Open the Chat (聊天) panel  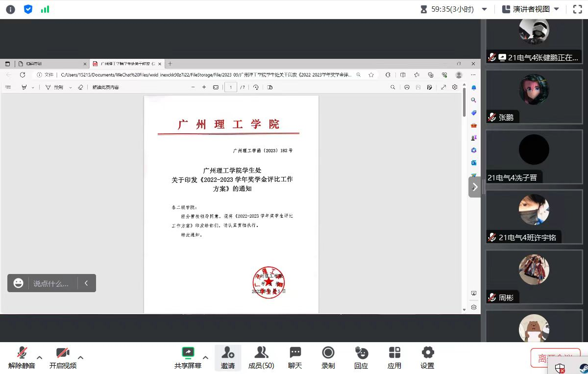295,357
